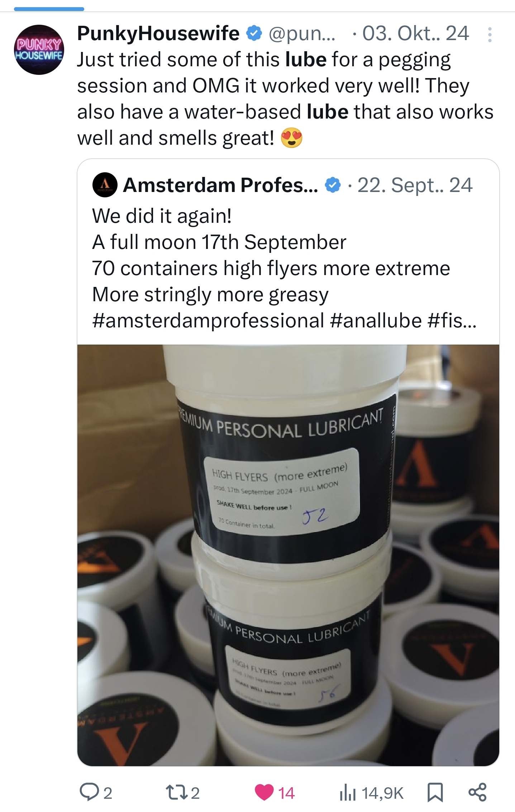
Task: Expand the truncated #fis... hashtag text
Action: tap(452, 320)
